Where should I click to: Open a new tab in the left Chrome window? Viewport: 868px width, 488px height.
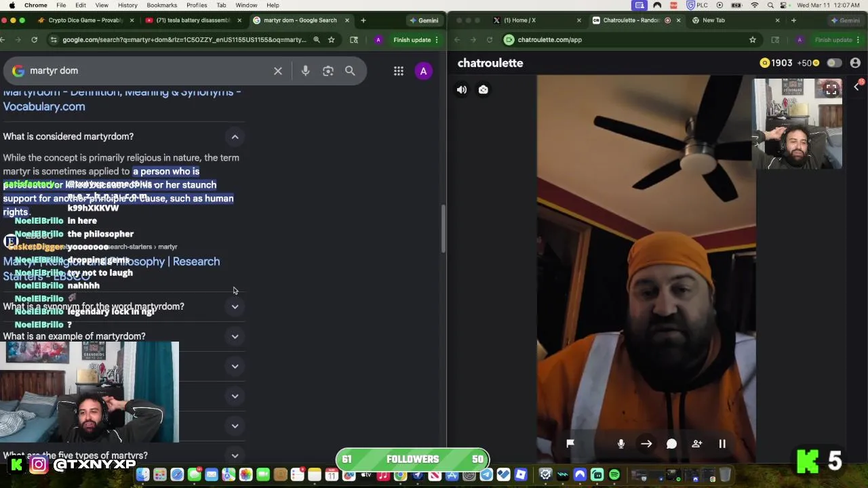[x=363, y=20]
